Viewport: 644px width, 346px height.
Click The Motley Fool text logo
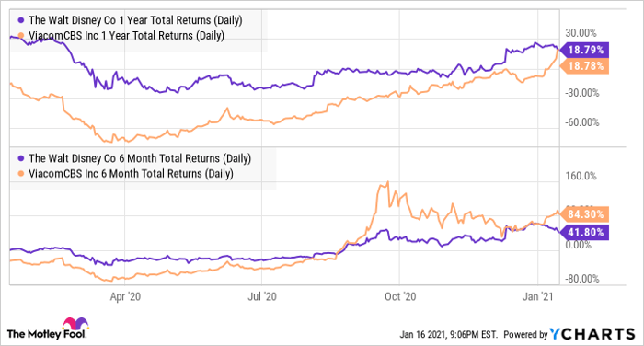point(46,334)
